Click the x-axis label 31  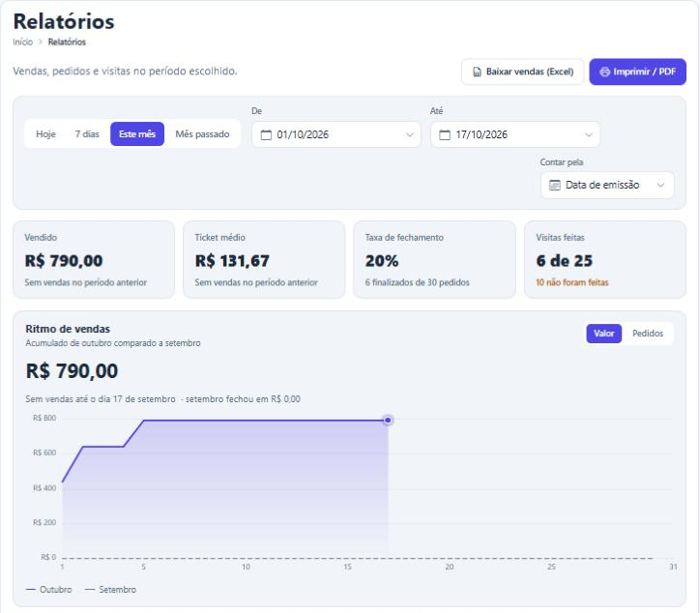673,567
